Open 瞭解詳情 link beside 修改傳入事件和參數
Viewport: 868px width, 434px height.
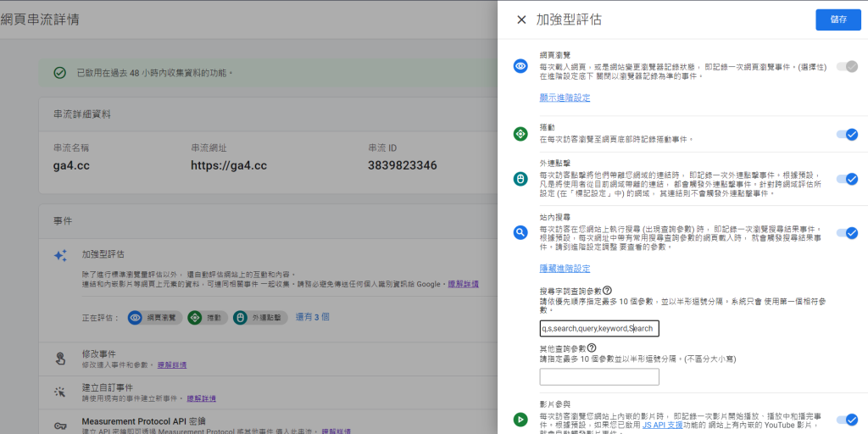pyautogui.click(x=172, y=364)
